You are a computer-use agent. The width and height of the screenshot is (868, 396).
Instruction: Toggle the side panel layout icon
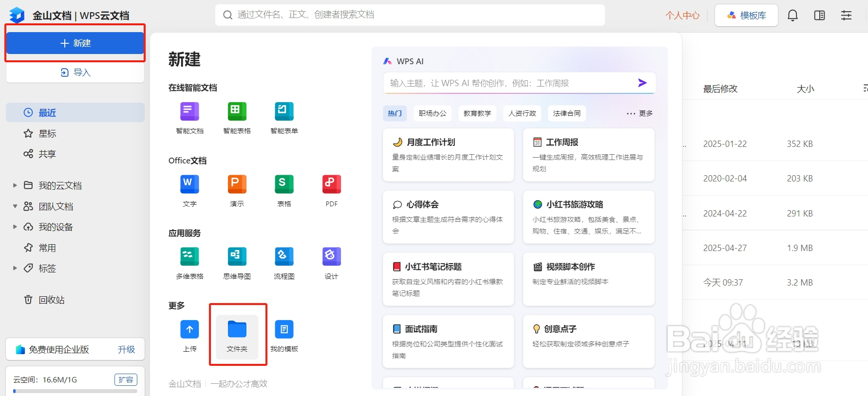(x=820, y=16)
